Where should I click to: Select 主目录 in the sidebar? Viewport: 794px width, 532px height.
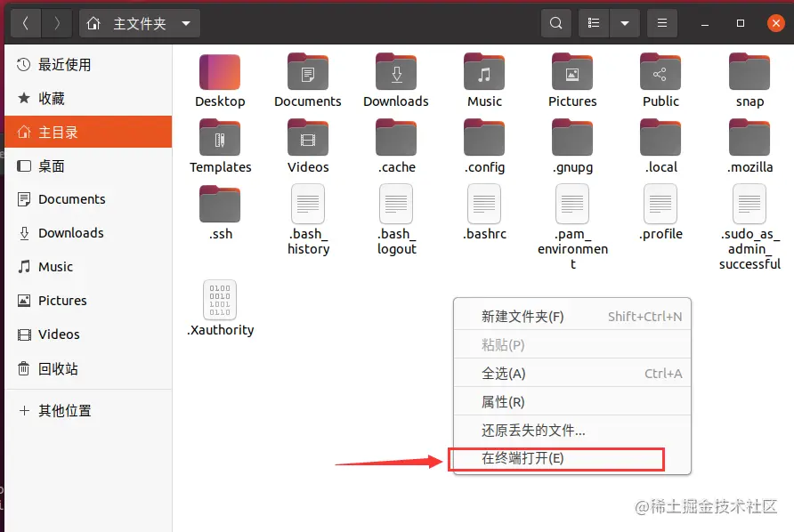88,133
